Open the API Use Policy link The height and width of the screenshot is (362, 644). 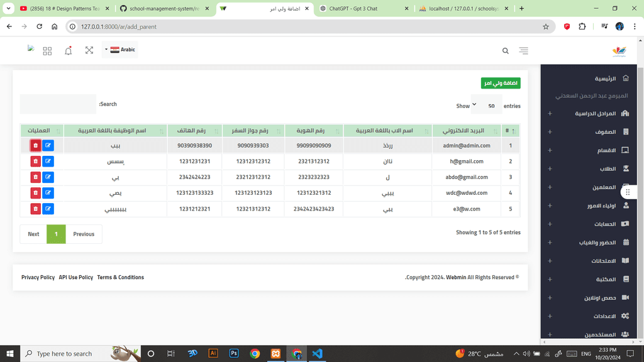click(x=76, y=277)
